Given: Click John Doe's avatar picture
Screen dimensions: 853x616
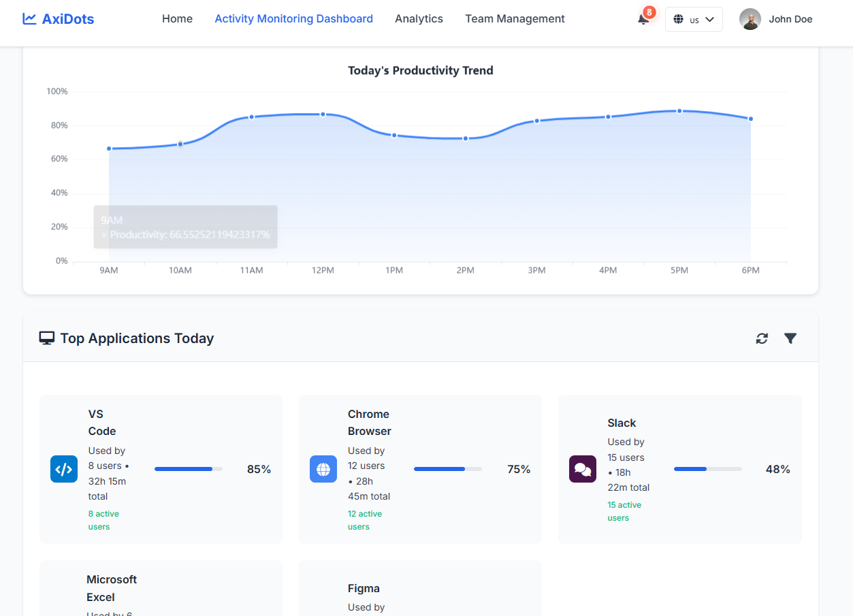Looking at the screenshot, I should [x=750, y=19].
